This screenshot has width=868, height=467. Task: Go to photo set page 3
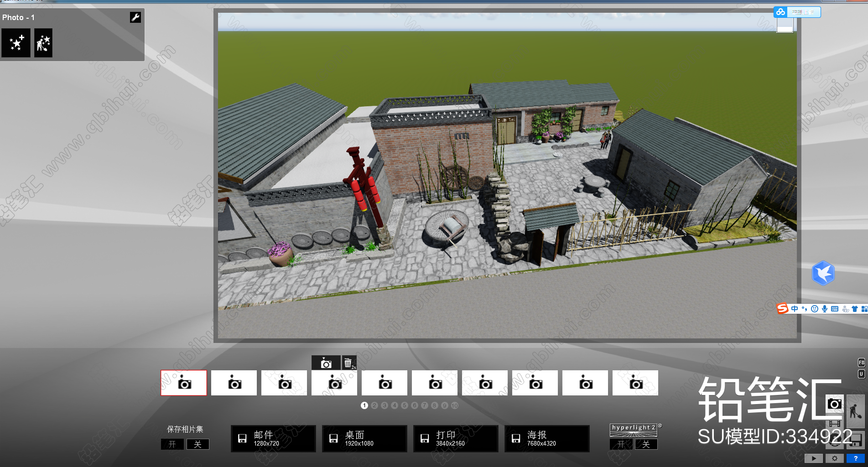[385, 405]
